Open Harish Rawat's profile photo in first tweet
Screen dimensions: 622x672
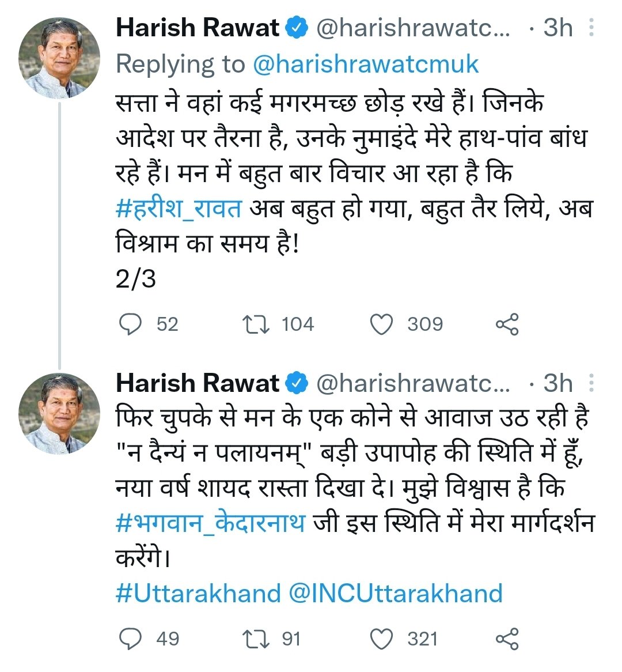(59, 57)
